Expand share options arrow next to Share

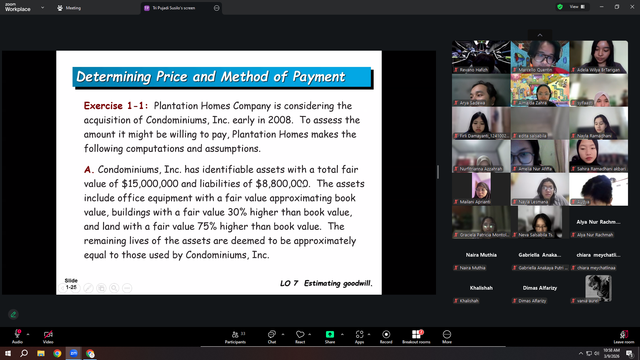point(342,334)
